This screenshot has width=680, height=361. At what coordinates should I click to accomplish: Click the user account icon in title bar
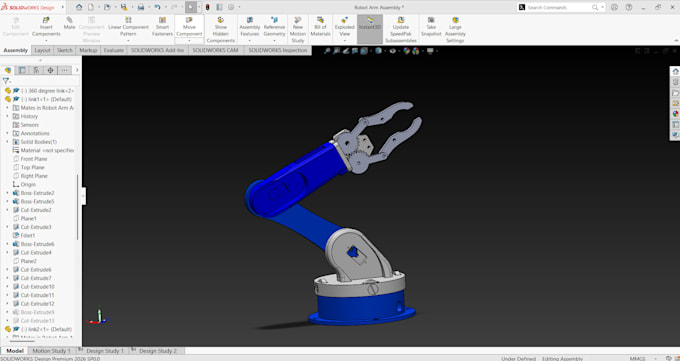coord(614,7)
